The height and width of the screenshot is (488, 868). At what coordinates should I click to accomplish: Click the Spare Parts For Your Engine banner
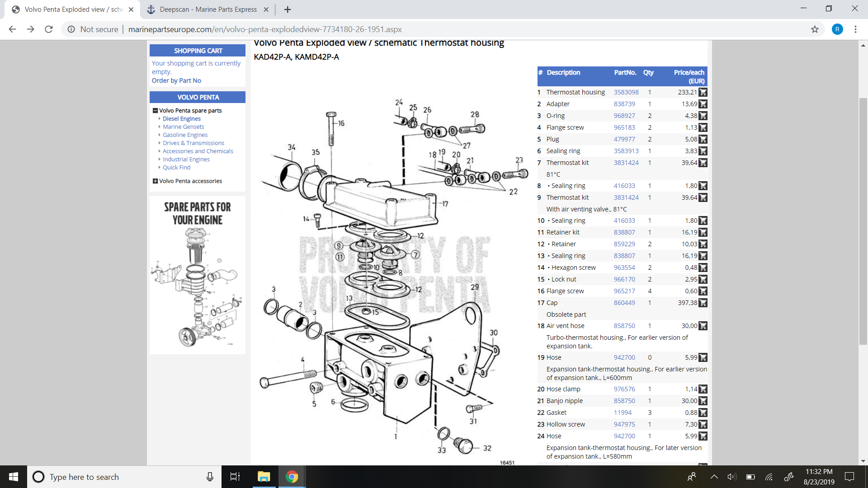pos(198,275)
